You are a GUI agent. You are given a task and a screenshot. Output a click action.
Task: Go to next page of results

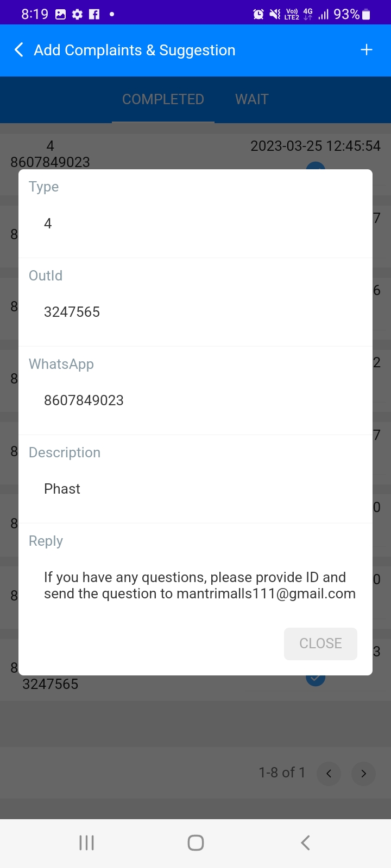pyautogui.click(x=363, y=774)
